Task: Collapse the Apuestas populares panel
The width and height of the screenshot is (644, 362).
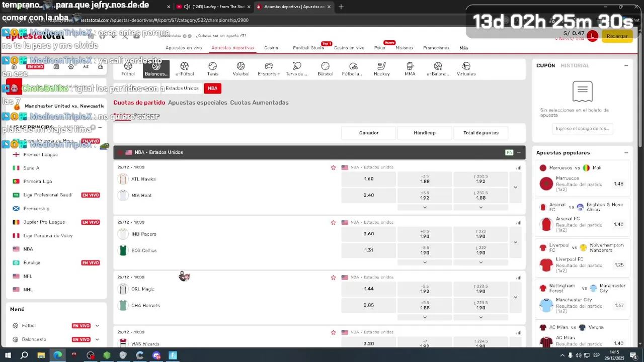Action: 626,153
